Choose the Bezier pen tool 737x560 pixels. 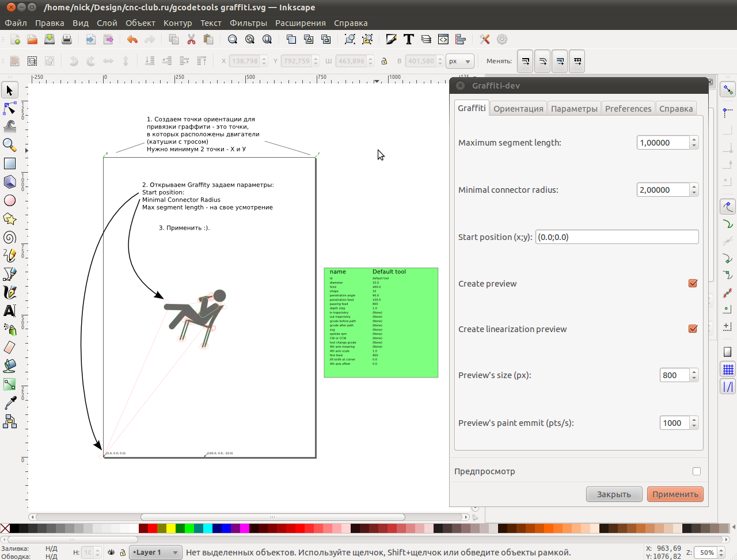[x=10, y=274]
